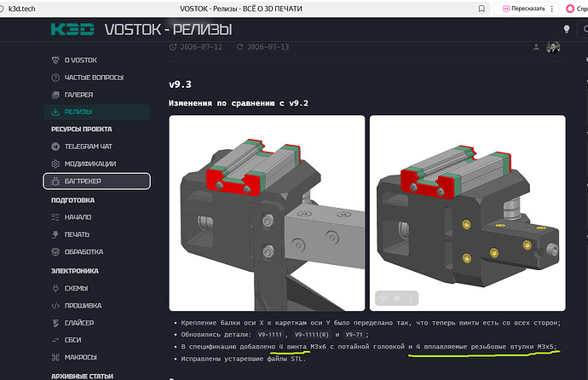Click the VOSTOK - РЕЛИЗЫ page title
The height and width of the screenshot is (380, 588).
click(x=168, y=29)
